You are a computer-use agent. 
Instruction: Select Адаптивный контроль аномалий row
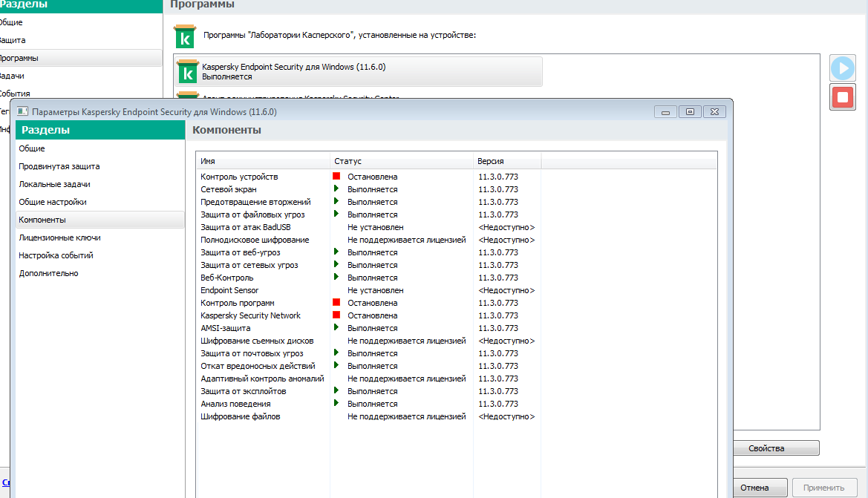[456, 379]
